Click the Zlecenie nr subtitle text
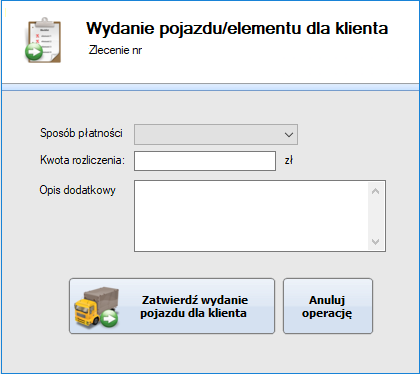 (115, 50)
